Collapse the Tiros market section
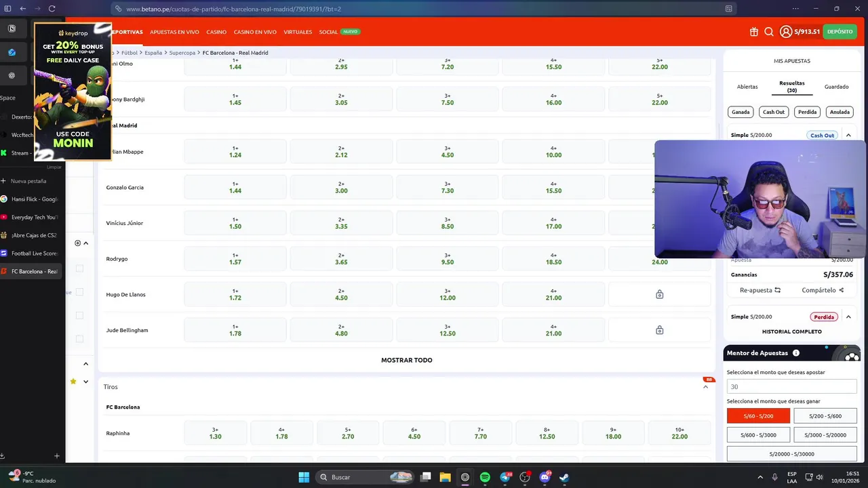The image size is (868, 488). click(x=705, y=387)
